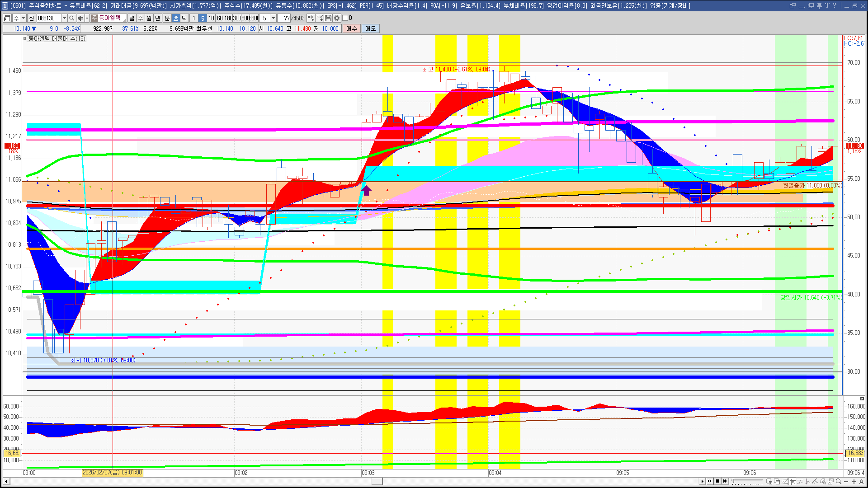The image size is (868, 488).
Task: Open the interval value 5 dropdown arrow
Action: 273,18
